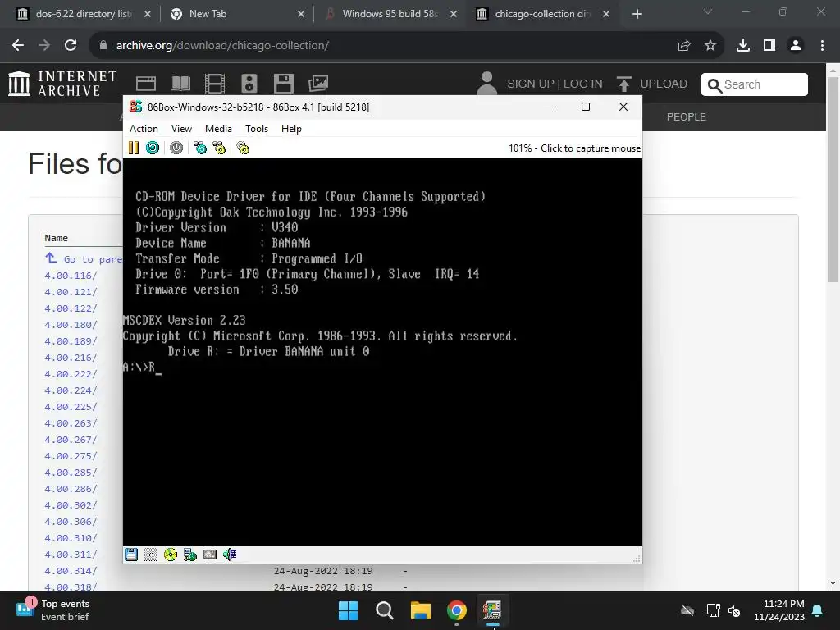Open the Top events widget
Viewport: 840px width, 630px height.
tap(52, 610)
